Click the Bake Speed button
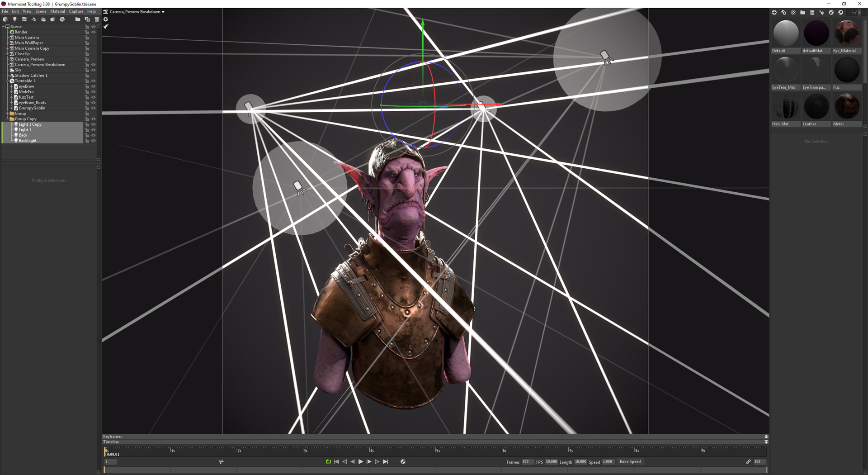 click(x=630, y=462)
